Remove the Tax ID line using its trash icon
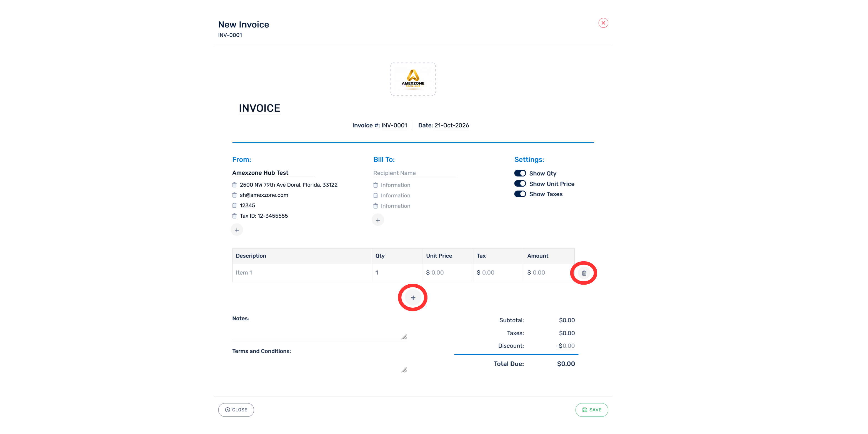Image resolution: width=868 pixels, height=434 pixels. [x=234, y=216]
